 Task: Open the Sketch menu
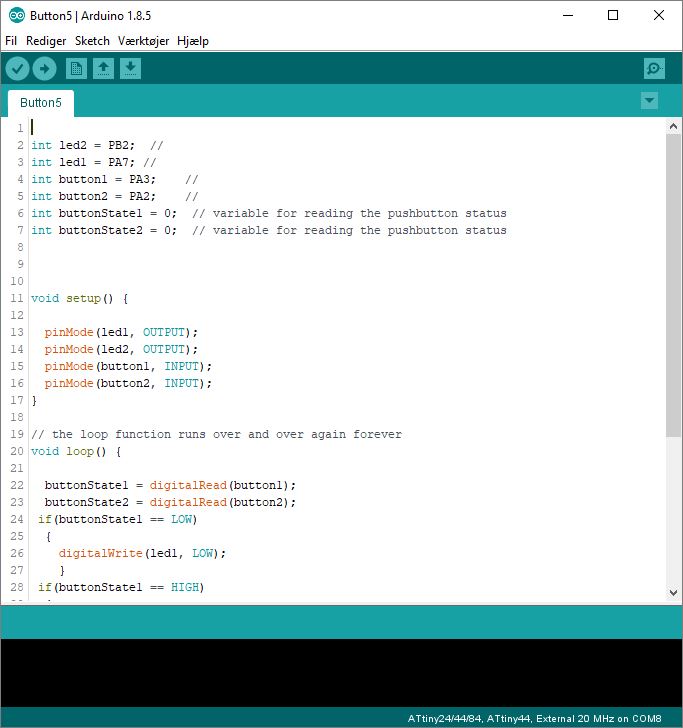coord(92,41)
